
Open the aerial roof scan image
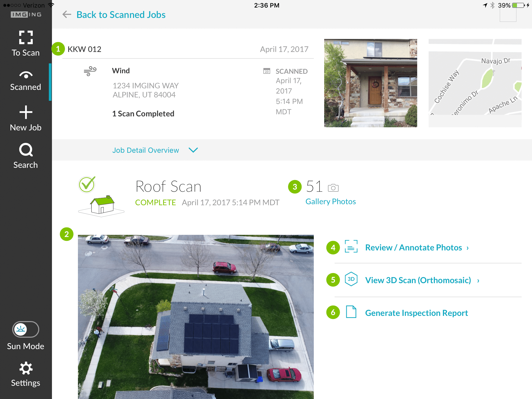tap(196, 317)
